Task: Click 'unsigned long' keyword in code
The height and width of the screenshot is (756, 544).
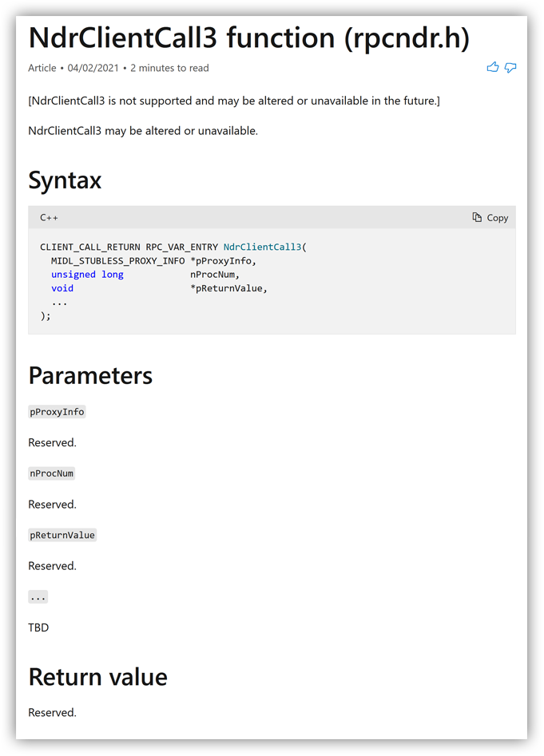Action: click(87, 275)
